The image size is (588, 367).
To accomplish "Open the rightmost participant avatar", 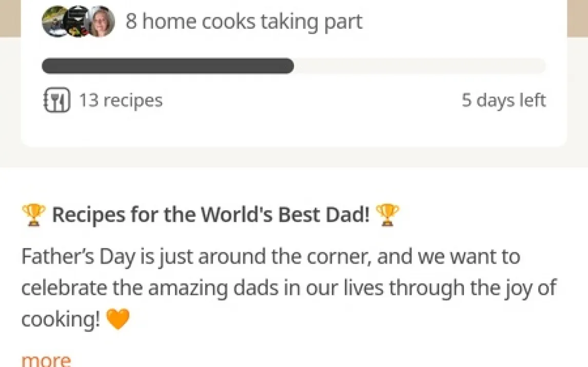I will click(102, 22).
